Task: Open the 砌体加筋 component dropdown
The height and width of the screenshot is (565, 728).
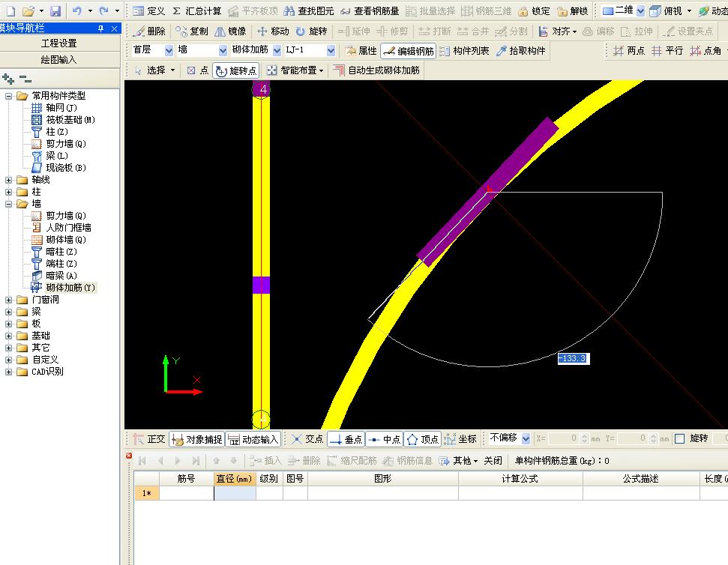Action: [x=277, y=50]
